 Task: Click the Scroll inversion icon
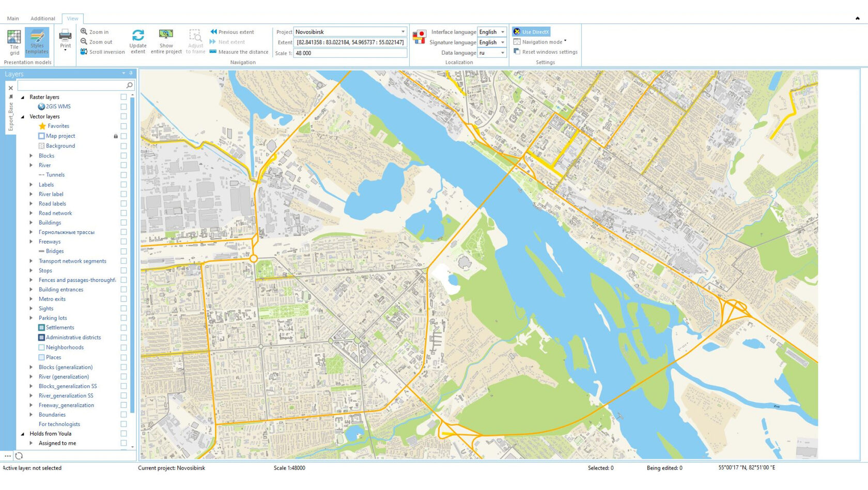[x=84, y=52]
